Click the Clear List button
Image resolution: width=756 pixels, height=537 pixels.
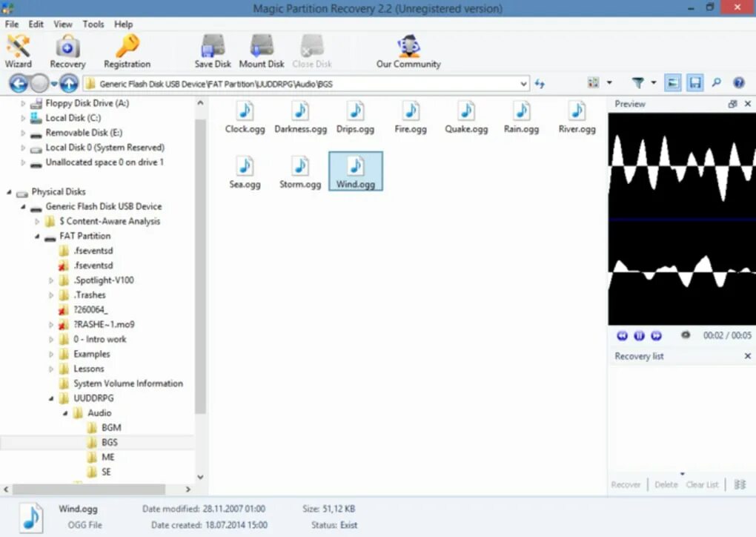point(702,484)
